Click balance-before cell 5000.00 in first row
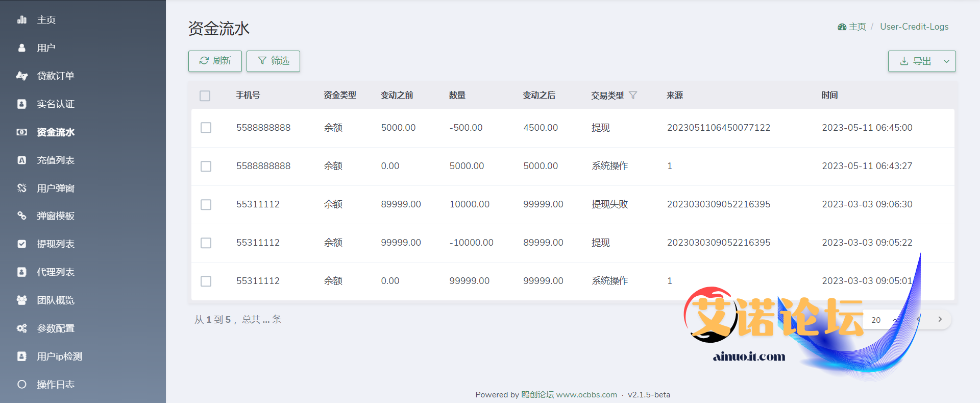 coord(398,128)
